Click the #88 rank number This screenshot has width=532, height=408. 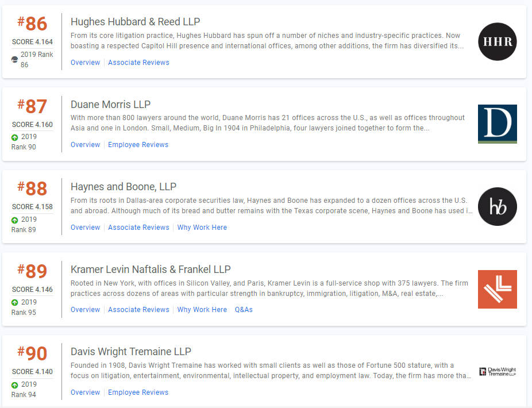click(32, 188)
